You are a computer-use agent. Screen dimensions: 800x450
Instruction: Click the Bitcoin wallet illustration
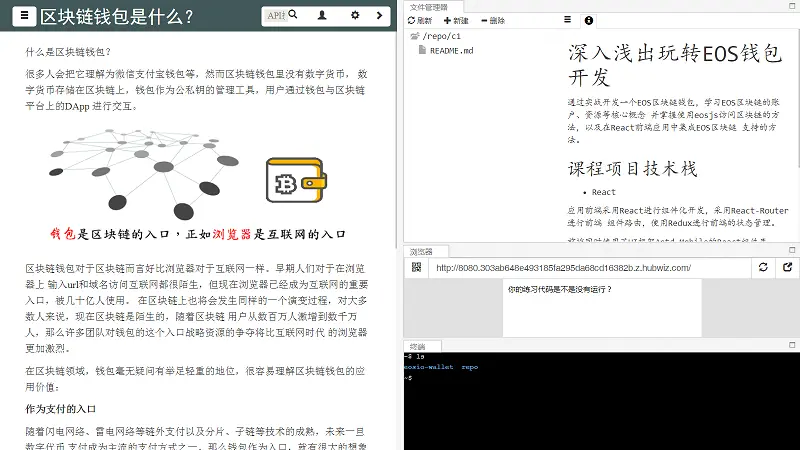pyautogui.click(x=296, y=180)
